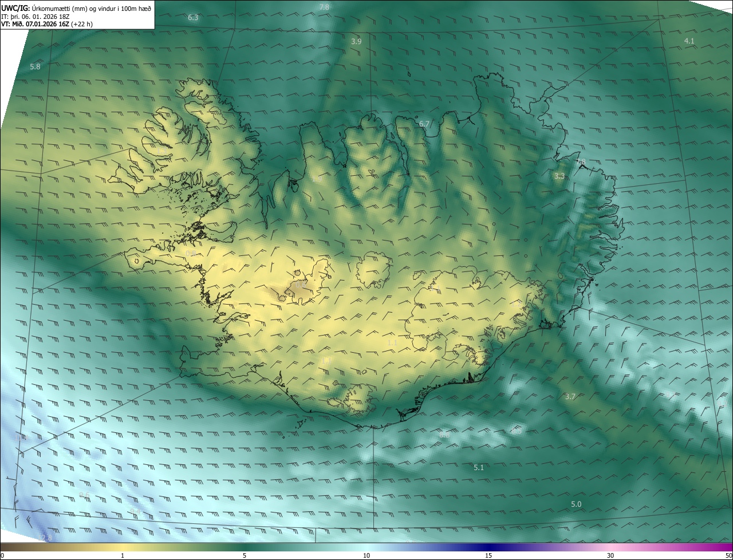Image resolution: width=733 pixels, height=560 pixels.
Task: Click the 3.3 value label on the map
Action: (x=559, y=176)
